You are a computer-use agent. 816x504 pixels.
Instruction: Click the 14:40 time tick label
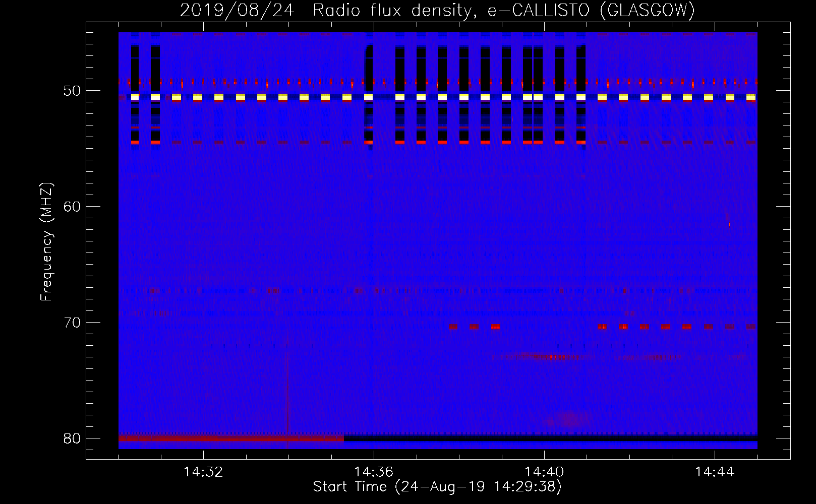(x=544, y=472)
